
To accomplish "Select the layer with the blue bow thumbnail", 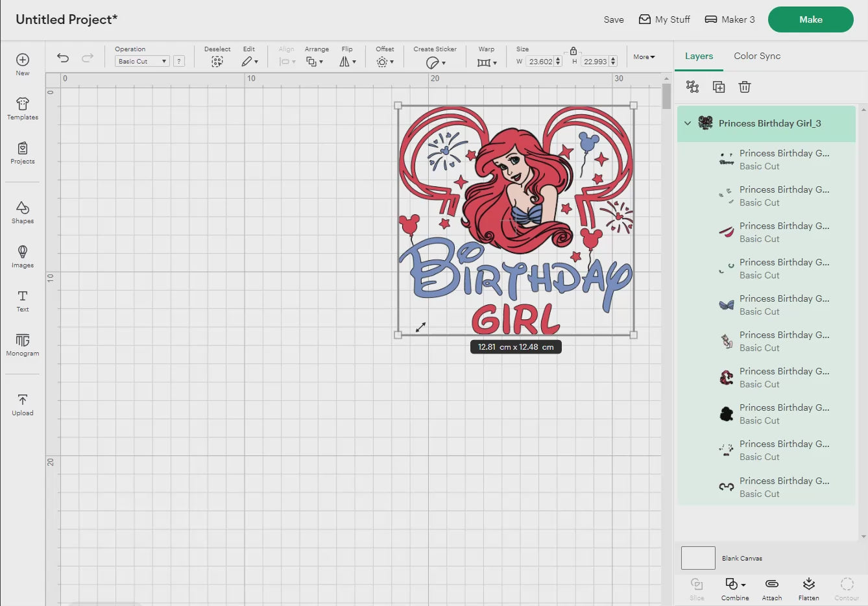I will point(766,305).
